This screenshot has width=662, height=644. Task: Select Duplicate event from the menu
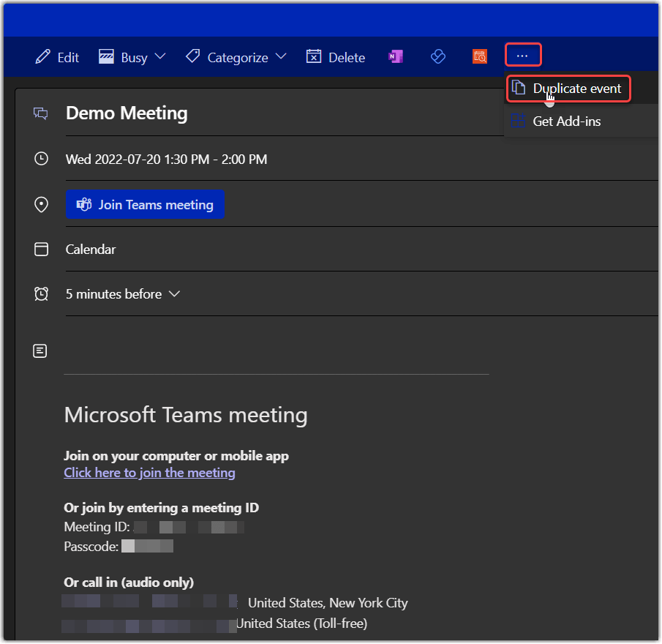(568, 89)
